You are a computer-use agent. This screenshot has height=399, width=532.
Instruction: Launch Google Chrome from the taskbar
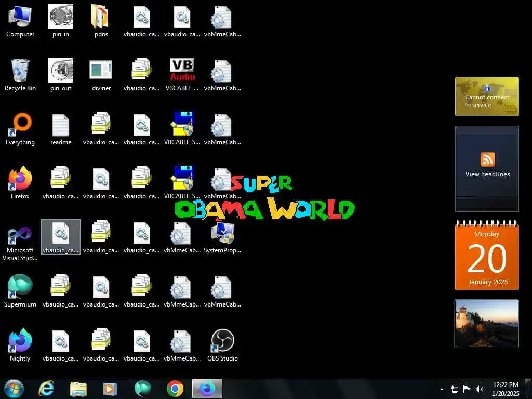[x=175, y=389]
